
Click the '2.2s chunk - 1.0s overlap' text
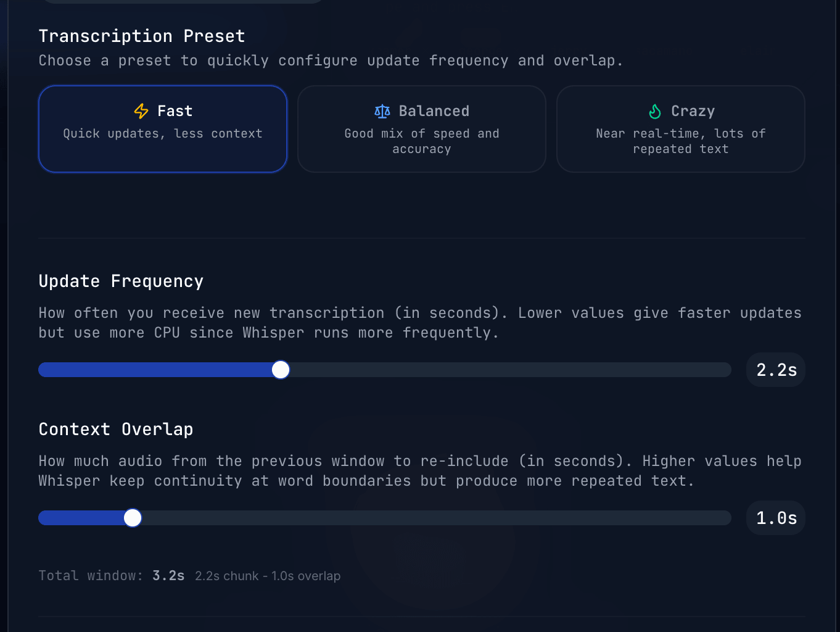268,576
